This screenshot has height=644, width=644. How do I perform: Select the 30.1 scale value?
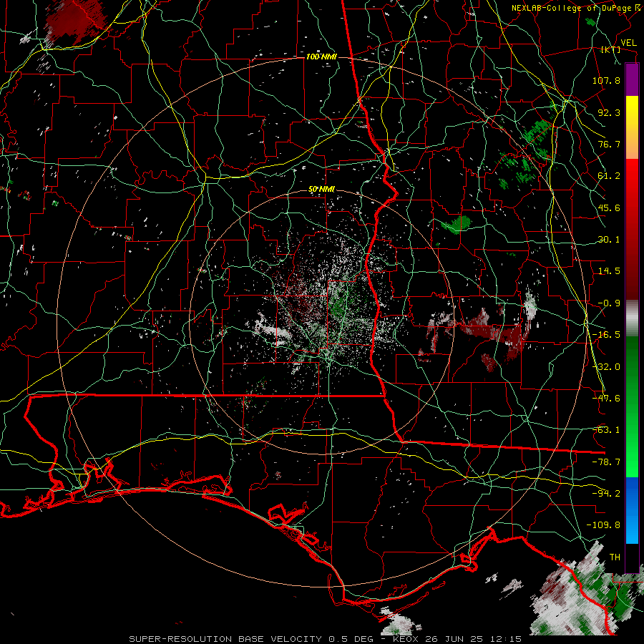609,240
